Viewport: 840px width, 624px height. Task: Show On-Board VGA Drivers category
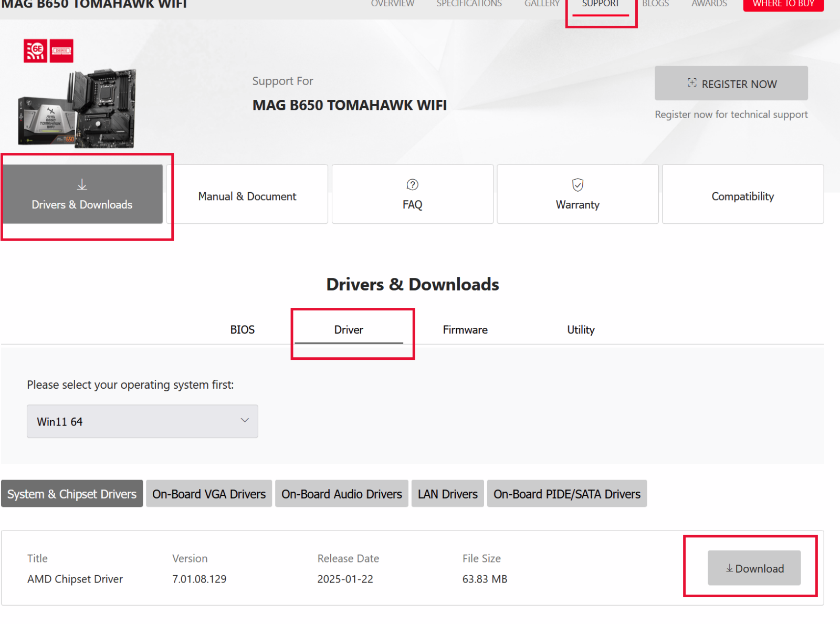click(x=209, y=494)
